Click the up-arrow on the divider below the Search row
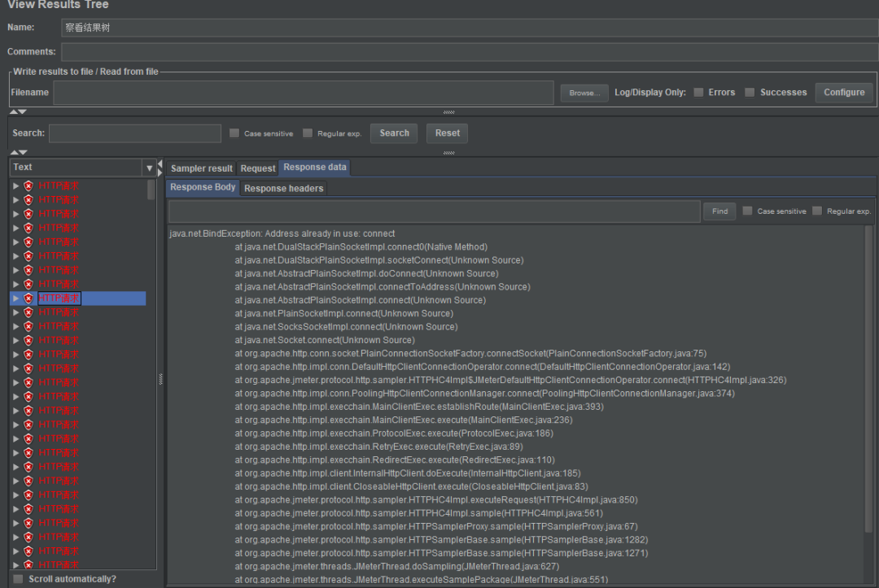The height and width of the screenshot is (588, 879). (15, 152)
